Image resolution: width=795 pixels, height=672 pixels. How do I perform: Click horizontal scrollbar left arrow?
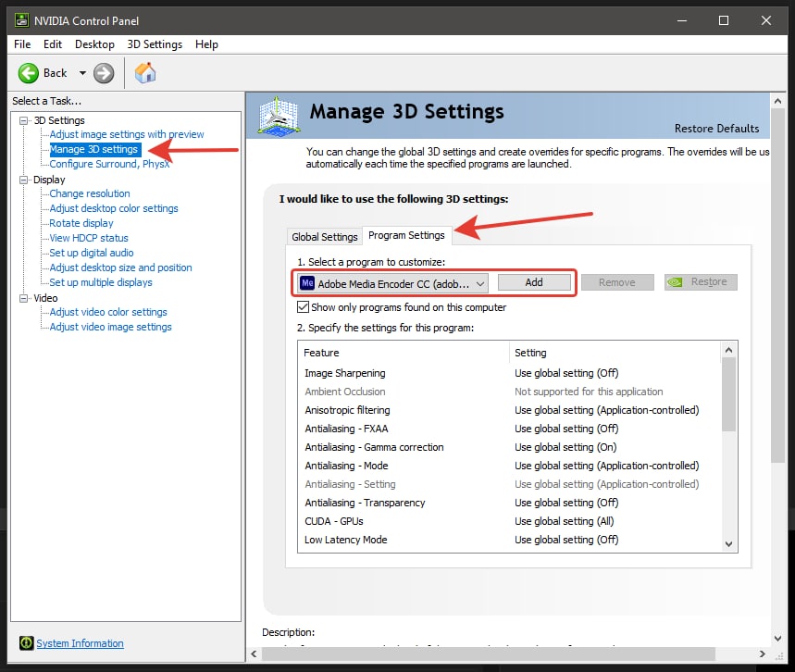coord(254,653)
